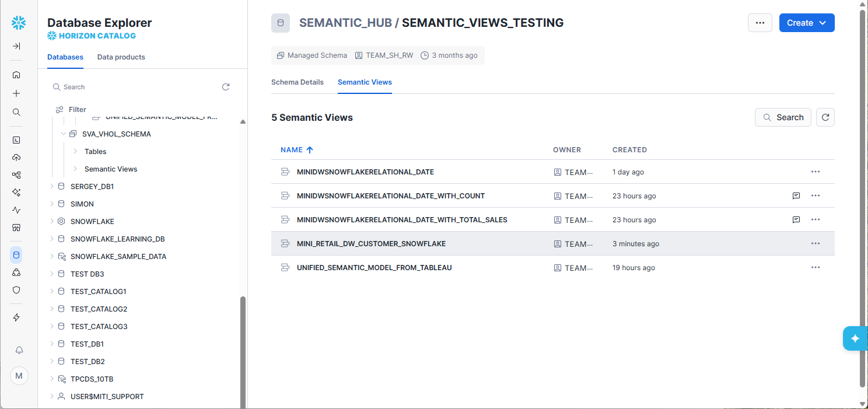Screen dimensions: 868x409
Task: Click the plus Create icon in sidebar
Action: click(16, 93)
